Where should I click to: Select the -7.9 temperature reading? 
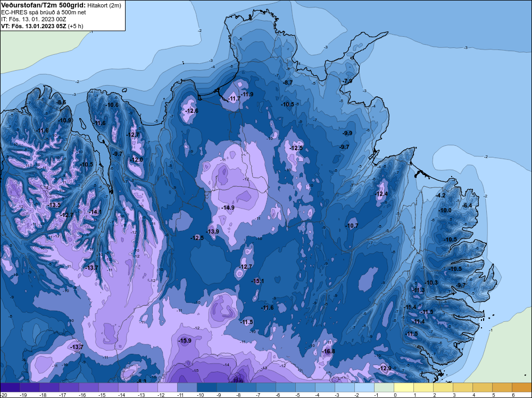click(347, 81)
